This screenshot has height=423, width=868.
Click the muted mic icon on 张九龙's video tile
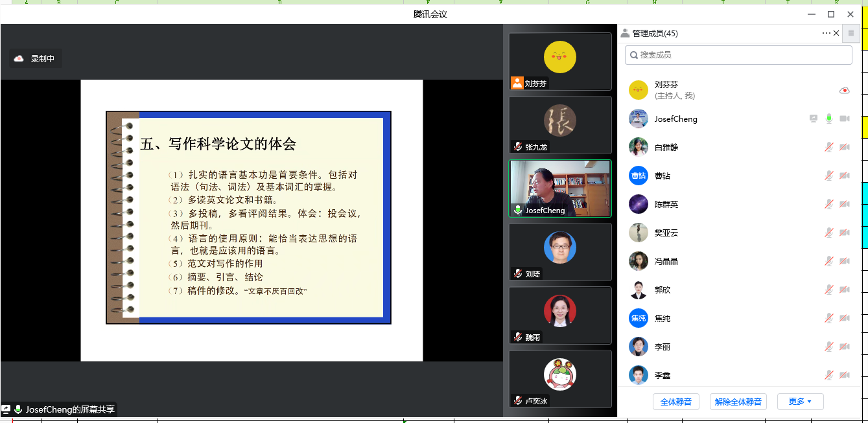pyautogui.click(x=517, y=147)
